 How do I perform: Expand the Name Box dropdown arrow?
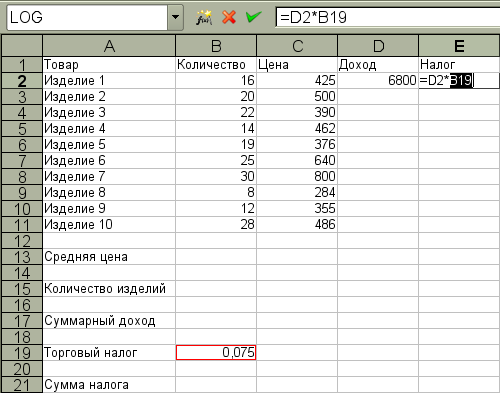coord(175,17)
